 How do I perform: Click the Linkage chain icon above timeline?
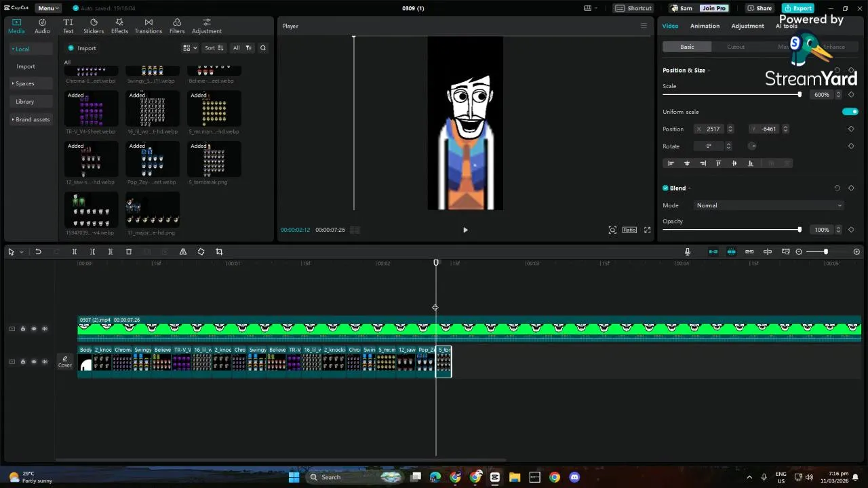749,251
